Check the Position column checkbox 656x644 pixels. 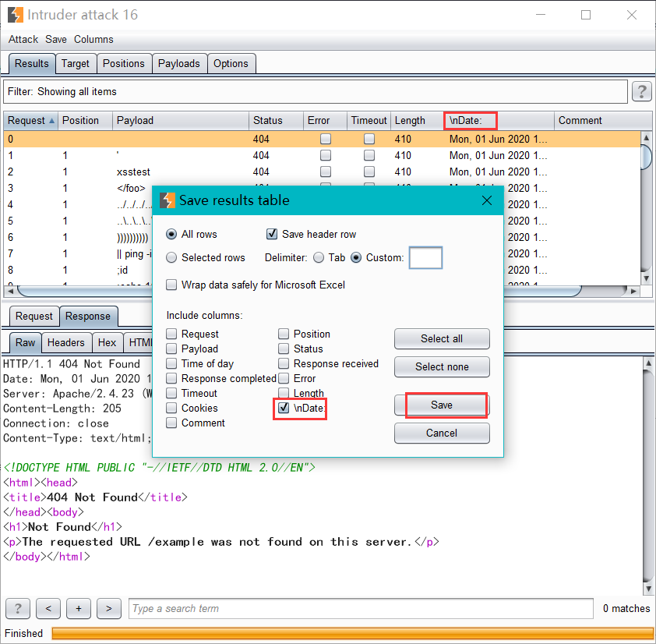284,334
